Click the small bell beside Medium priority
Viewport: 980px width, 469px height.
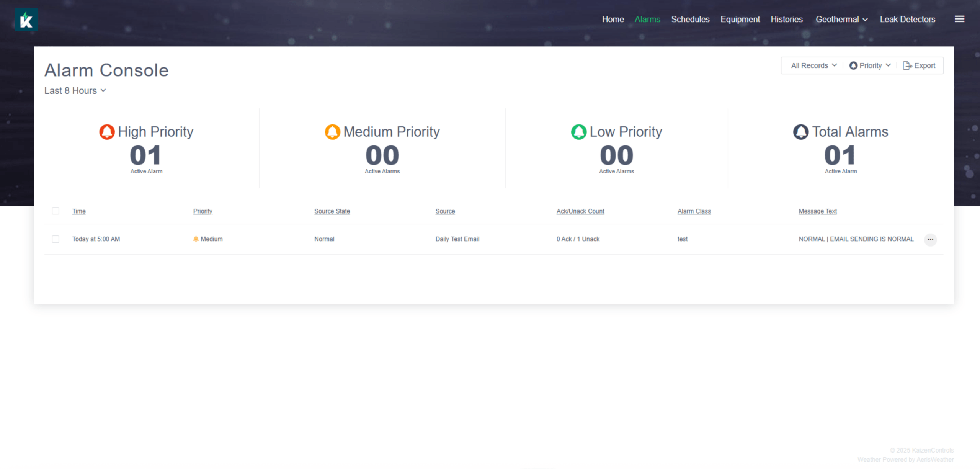point(196,239)
